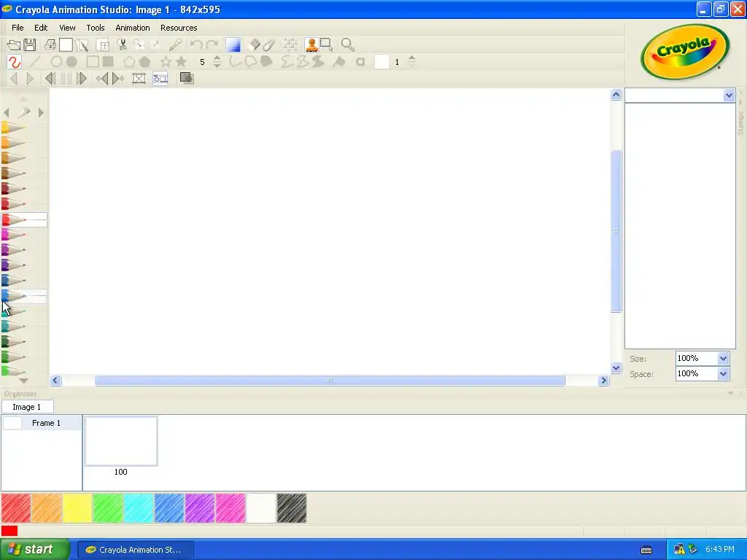Click the taskbar clock showing 6:43 PM
The height and width of the screenshot is (560, 747).
[719, 550]
